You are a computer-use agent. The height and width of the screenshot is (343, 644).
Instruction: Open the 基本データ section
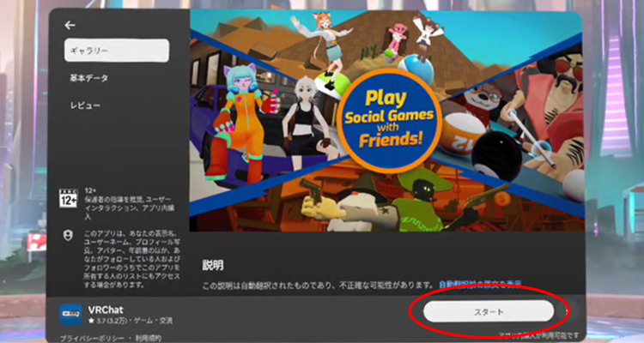pyautogui.click(x=89, y=79)
